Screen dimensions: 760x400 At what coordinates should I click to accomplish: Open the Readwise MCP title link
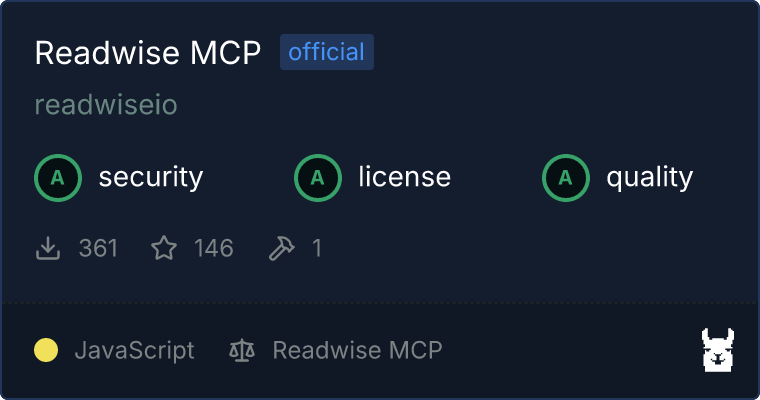pos(148,52)
